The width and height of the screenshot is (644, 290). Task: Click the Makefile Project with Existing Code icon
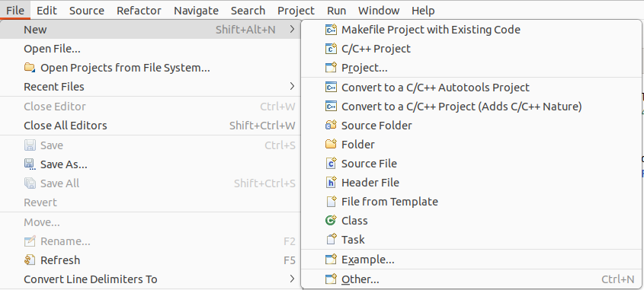[x=331, y=30]
